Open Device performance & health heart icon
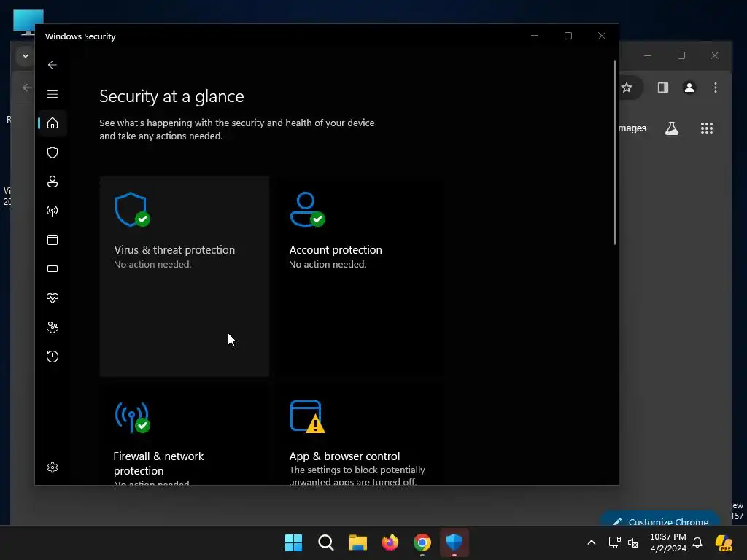The image size is (747, 560). point(53,298)
